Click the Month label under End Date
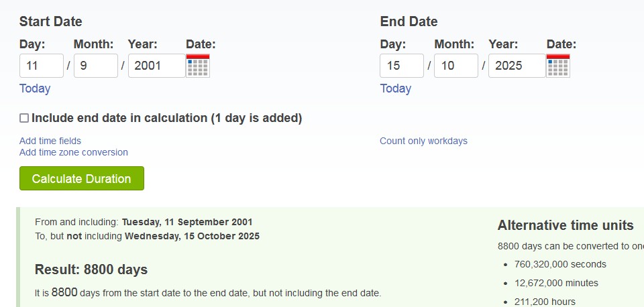 click(x=454, y=44)
